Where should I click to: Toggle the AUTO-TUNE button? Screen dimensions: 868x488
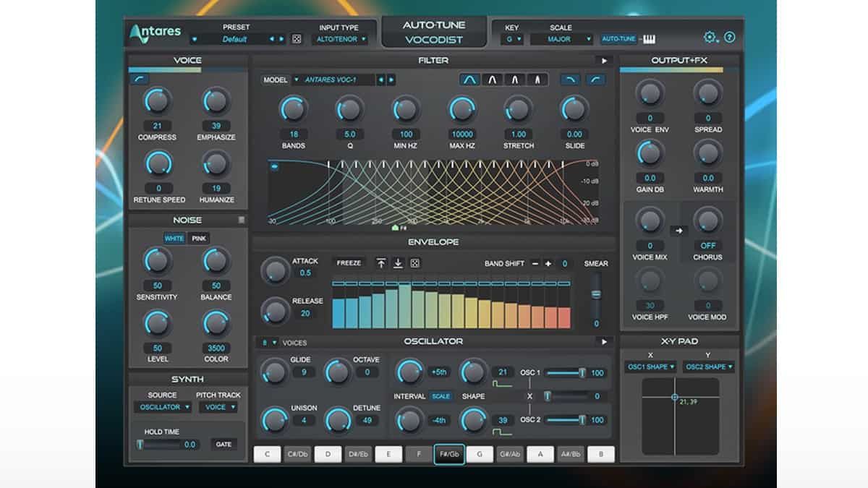pos(618,39)
